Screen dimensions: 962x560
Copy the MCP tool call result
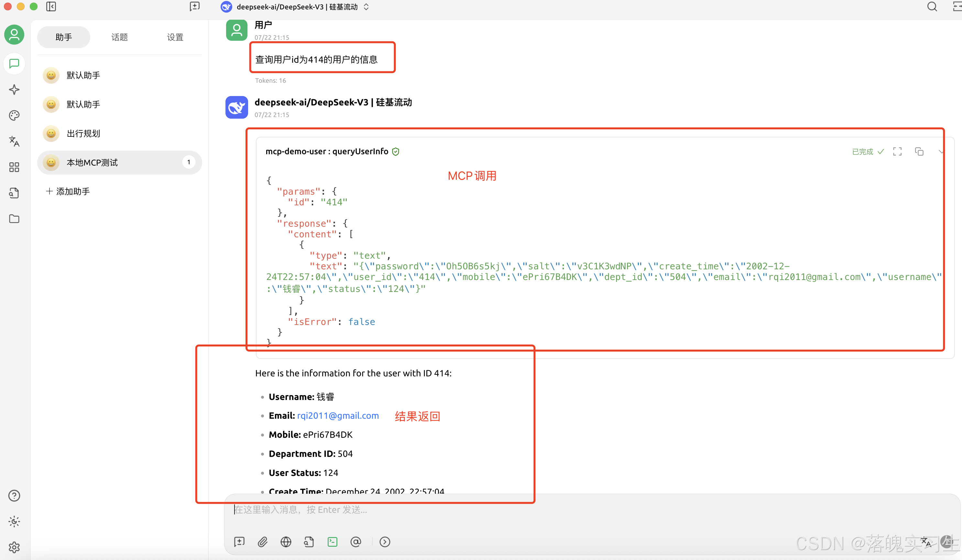[x=919, y=151]
